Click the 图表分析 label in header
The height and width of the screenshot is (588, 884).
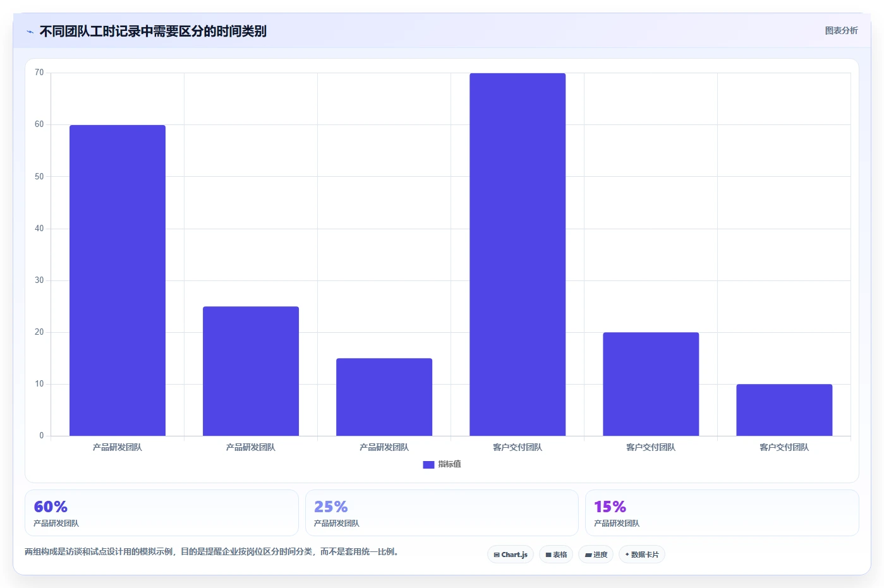[x=841, y=30]
